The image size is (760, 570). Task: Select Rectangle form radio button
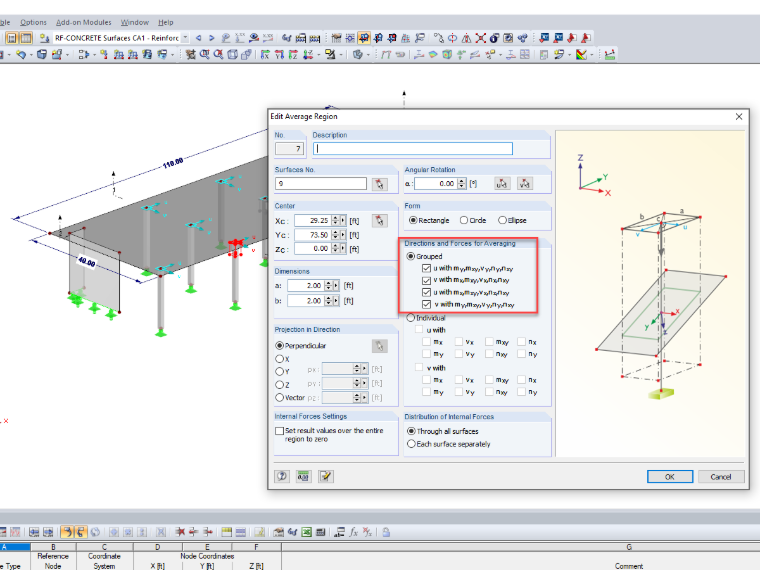click(x=413, y=220)
